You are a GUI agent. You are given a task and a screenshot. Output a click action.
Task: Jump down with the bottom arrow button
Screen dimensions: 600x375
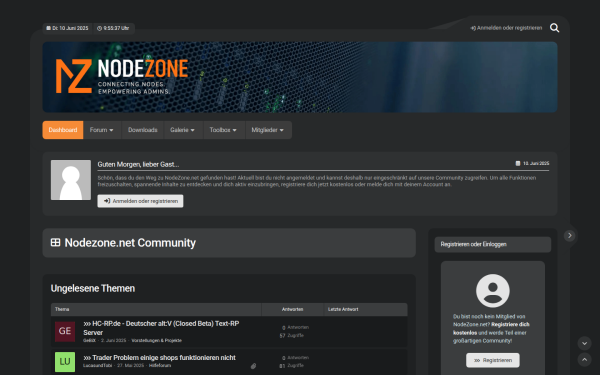(584, 343)
